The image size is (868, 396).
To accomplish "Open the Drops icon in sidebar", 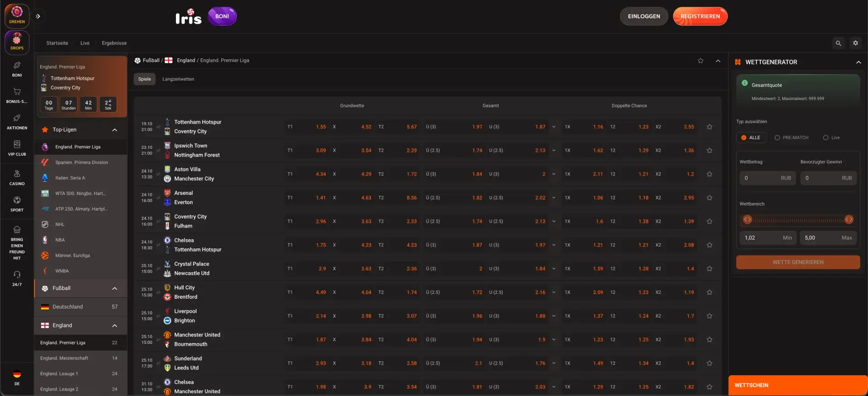I will click(17, 42).
